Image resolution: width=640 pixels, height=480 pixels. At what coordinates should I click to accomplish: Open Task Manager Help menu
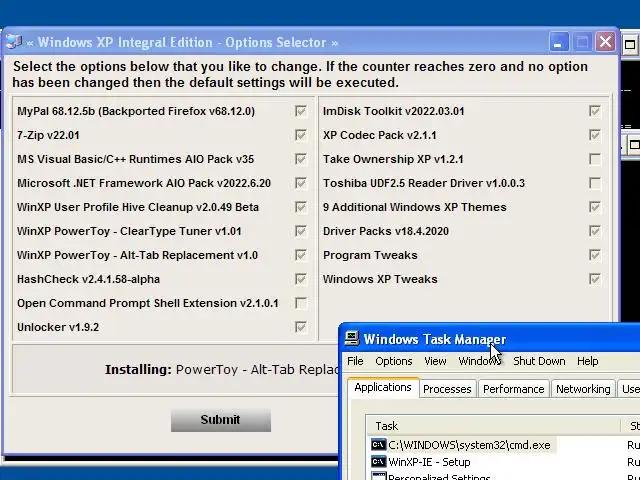[x=588, y=361]
